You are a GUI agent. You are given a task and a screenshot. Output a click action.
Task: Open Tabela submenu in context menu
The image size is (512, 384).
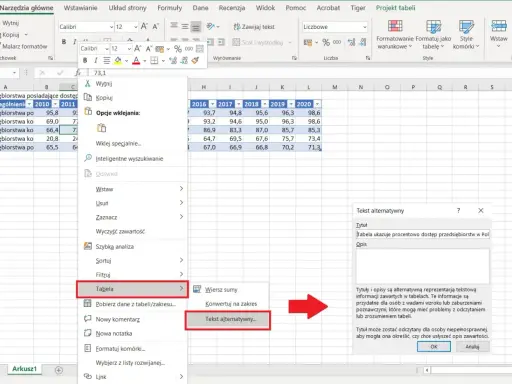133,289
